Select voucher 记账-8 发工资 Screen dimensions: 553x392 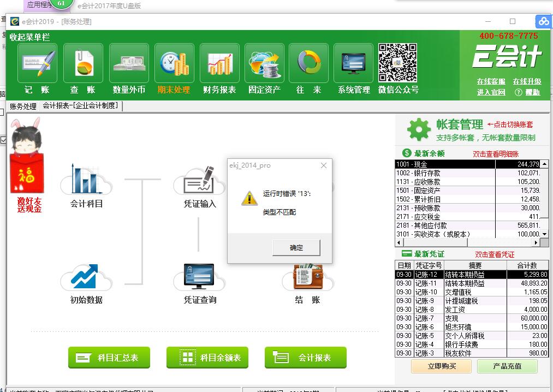pyautogui.click(x=472, y=310)
